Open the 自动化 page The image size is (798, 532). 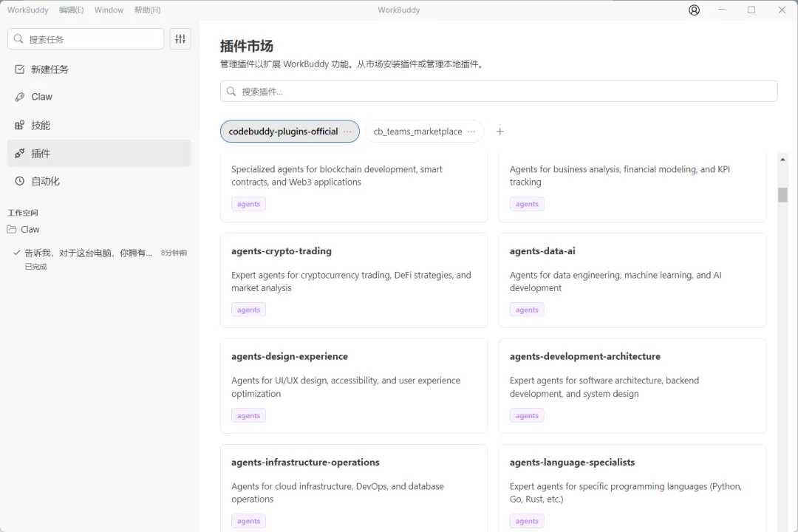coord(99,181)
